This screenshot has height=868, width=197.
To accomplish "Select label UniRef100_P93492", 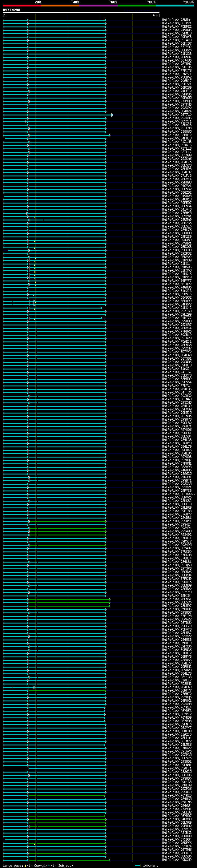I will point(177,535).
